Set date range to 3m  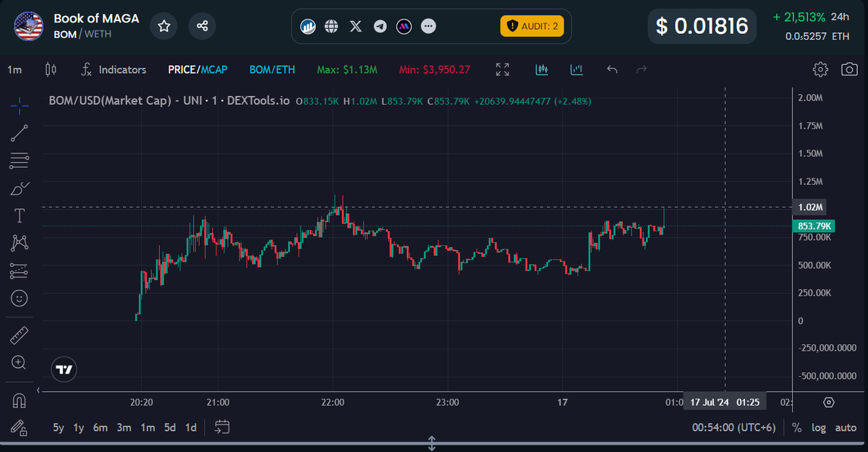124,427
